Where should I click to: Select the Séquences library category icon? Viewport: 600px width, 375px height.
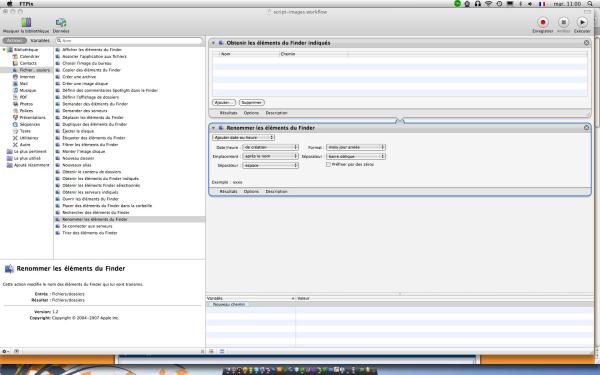pyautogui.click(x=16, y=124)
